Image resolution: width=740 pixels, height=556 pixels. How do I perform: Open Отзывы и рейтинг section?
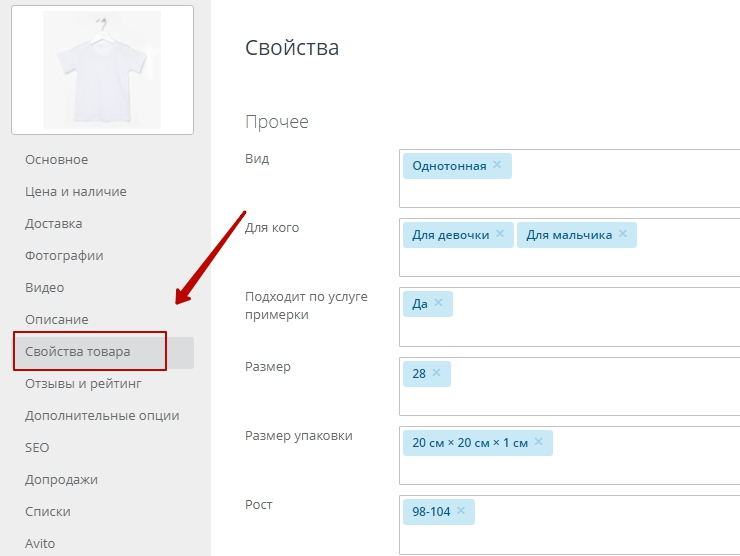point(84,384)
